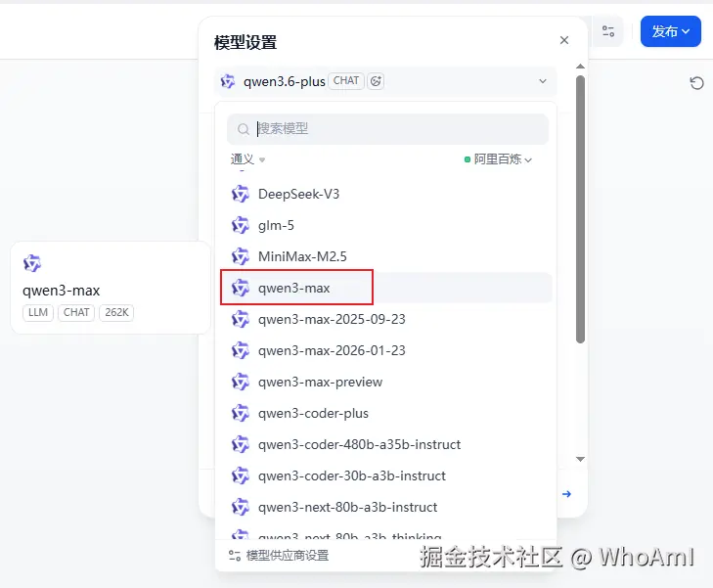Click the qwen3-next-80b-a3b-instruct logo icon

click(240, 507)
